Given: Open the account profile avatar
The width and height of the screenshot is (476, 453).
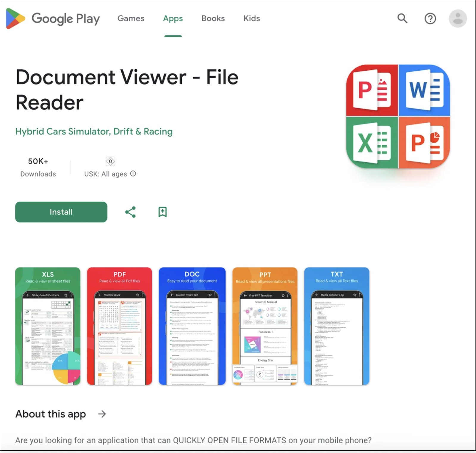Looking at the screenshot, I should pyautogui.click(x=458, y=18).
